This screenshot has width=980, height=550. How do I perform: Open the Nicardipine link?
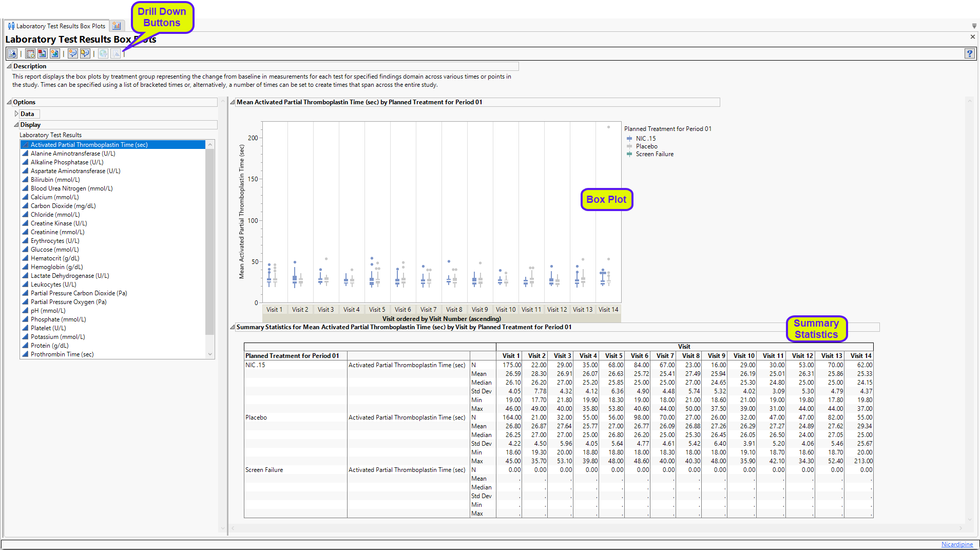[x=957, y=544]
